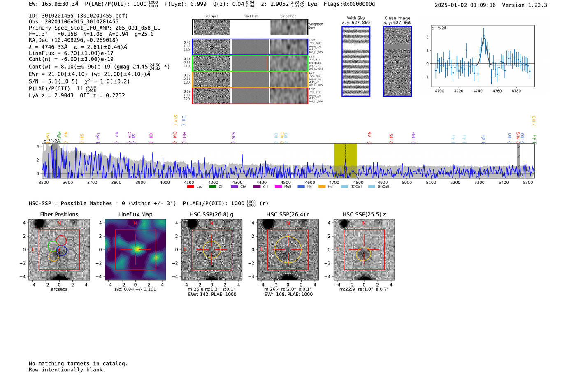
Task: Select the red-bordered fiber spectrum row
Action: [x=250, y=95]
